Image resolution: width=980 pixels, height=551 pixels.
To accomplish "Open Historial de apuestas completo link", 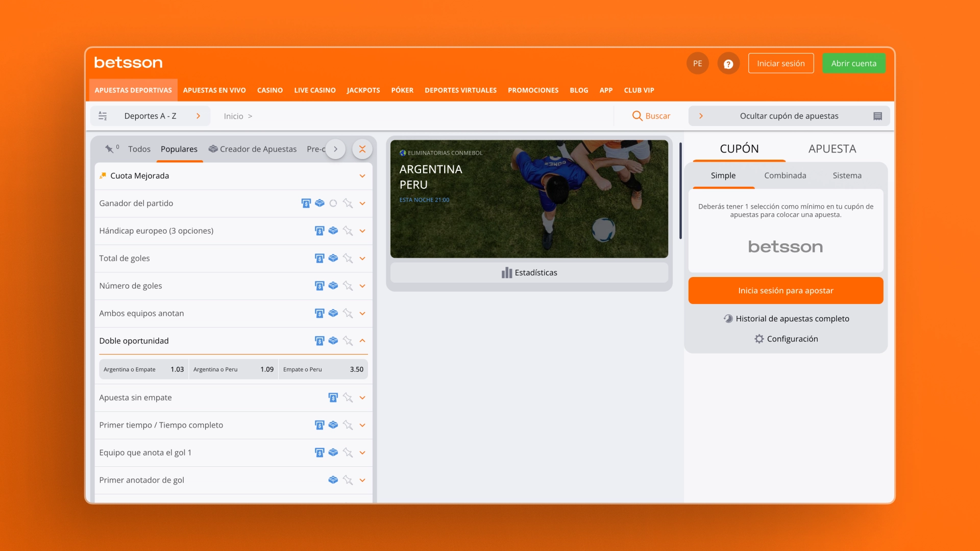I will 786,318.
